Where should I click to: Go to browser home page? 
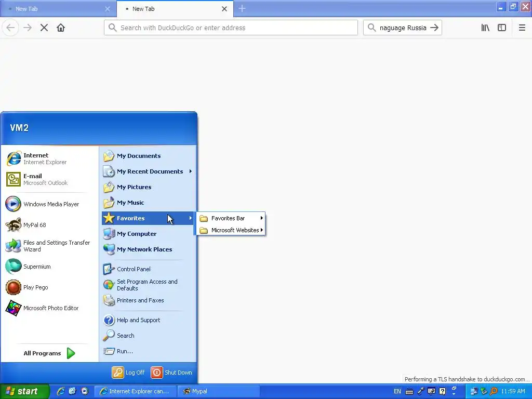61,28
